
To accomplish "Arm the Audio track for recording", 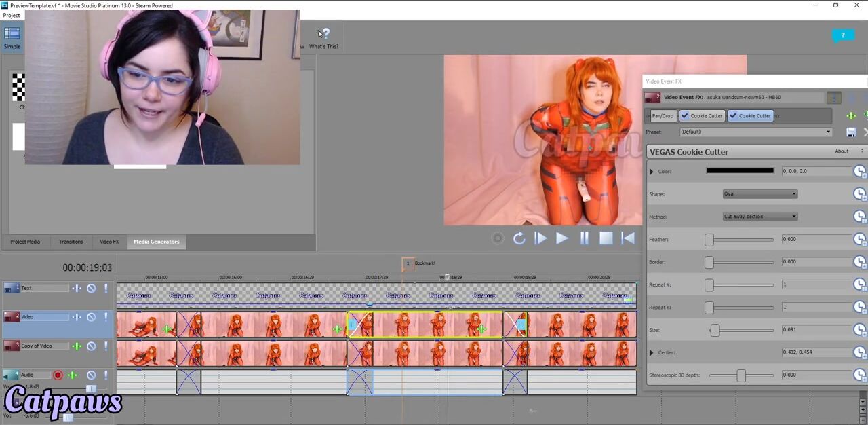I will 58,375.
